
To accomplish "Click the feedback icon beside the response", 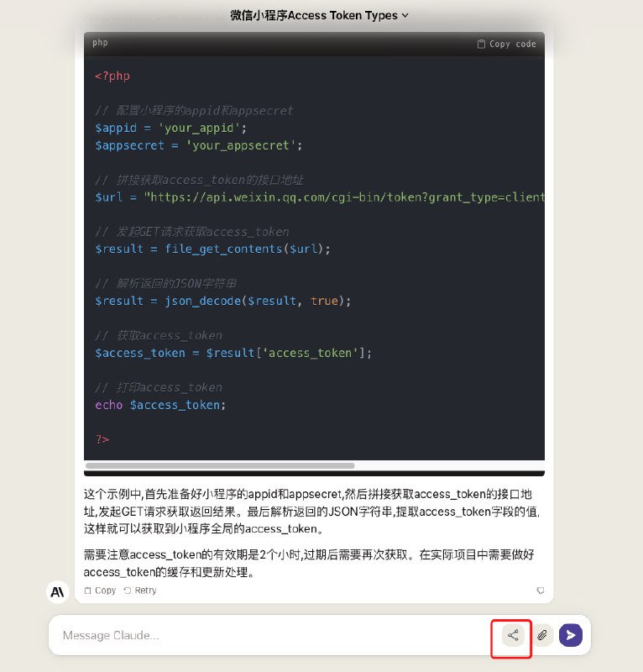I will coord(541,591).
